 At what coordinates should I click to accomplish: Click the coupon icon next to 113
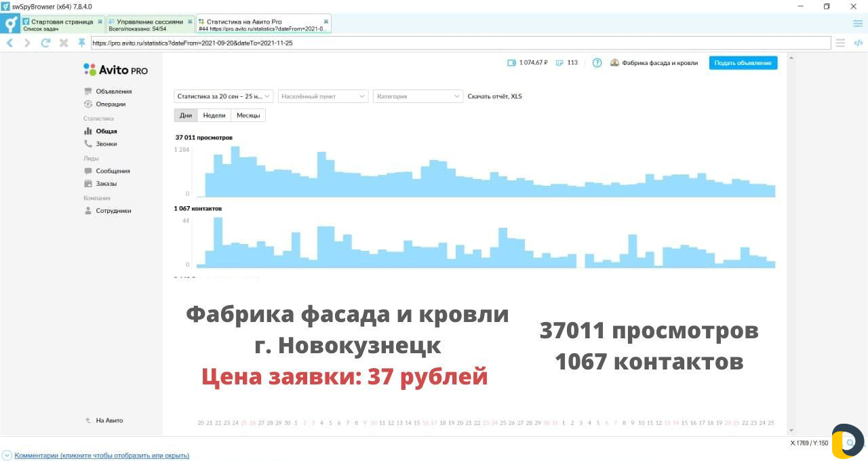pyautogui.click(x=559, y=63)
